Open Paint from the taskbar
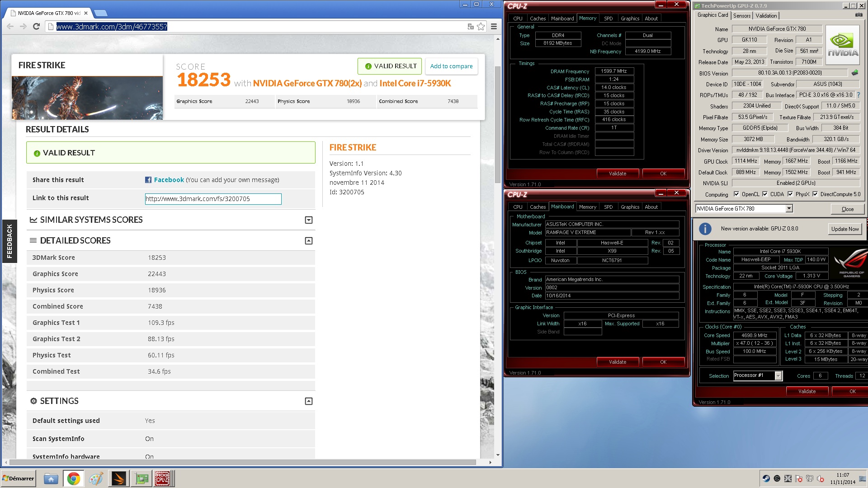This screenshot has height=488, width=868. click(x=95, y=479)
